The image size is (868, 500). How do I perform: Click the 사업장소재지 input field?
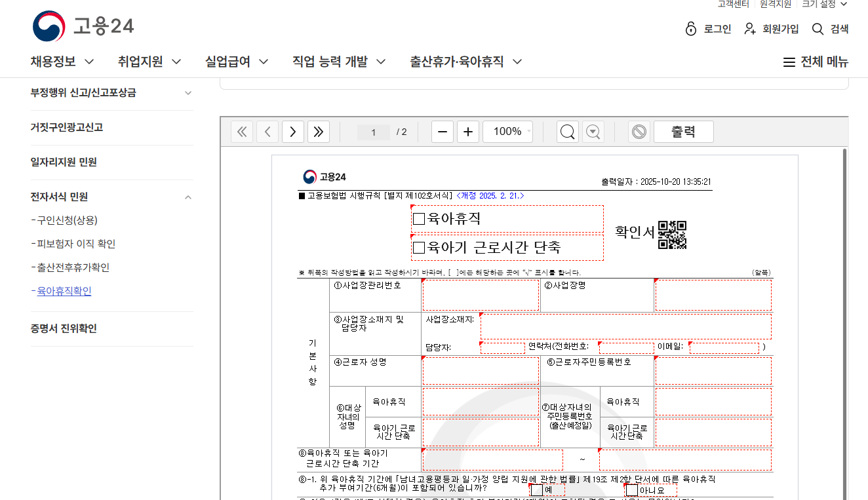(x=626, y=326)
